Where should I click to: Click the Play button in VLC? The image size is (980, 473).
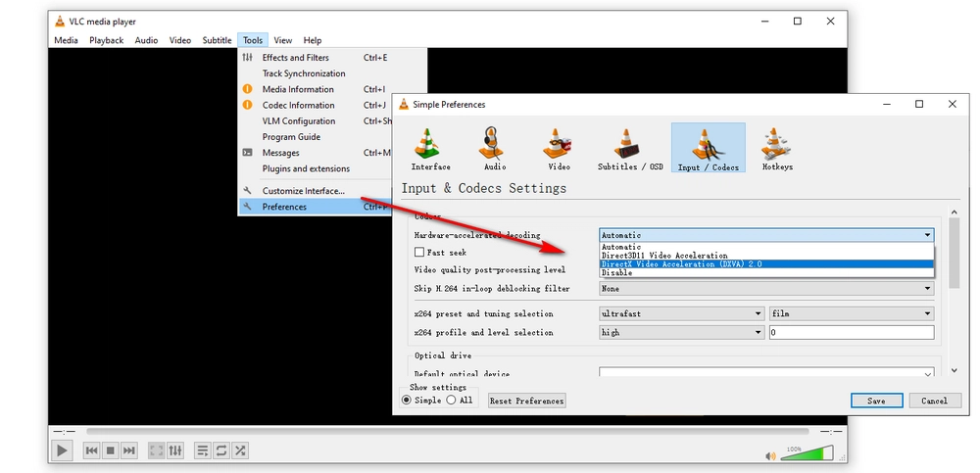click(x=61, y=449)
